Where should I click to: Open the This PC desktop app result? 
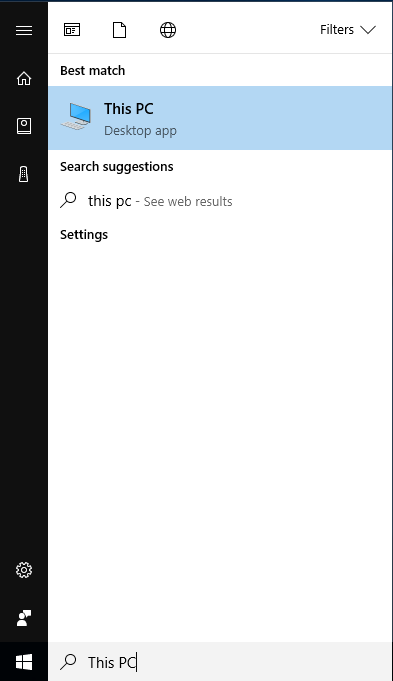(x=220, y=118)
